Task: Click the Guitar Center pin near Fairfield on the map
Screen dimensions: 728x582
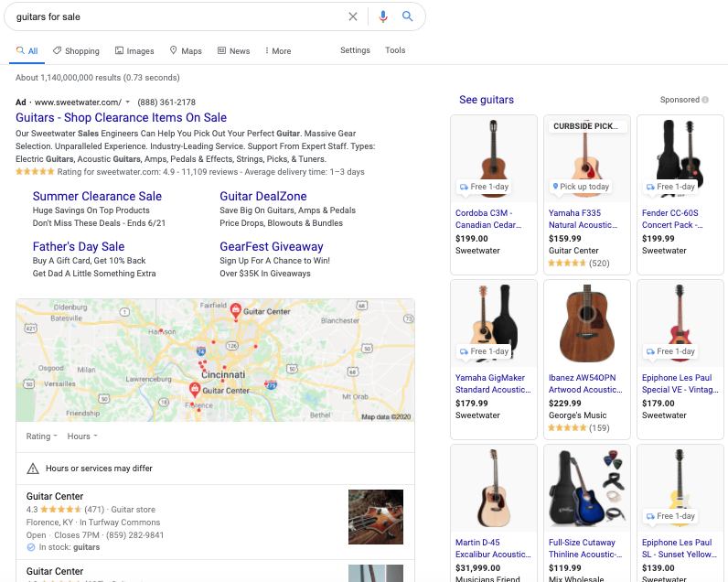Action: (235, 310)
